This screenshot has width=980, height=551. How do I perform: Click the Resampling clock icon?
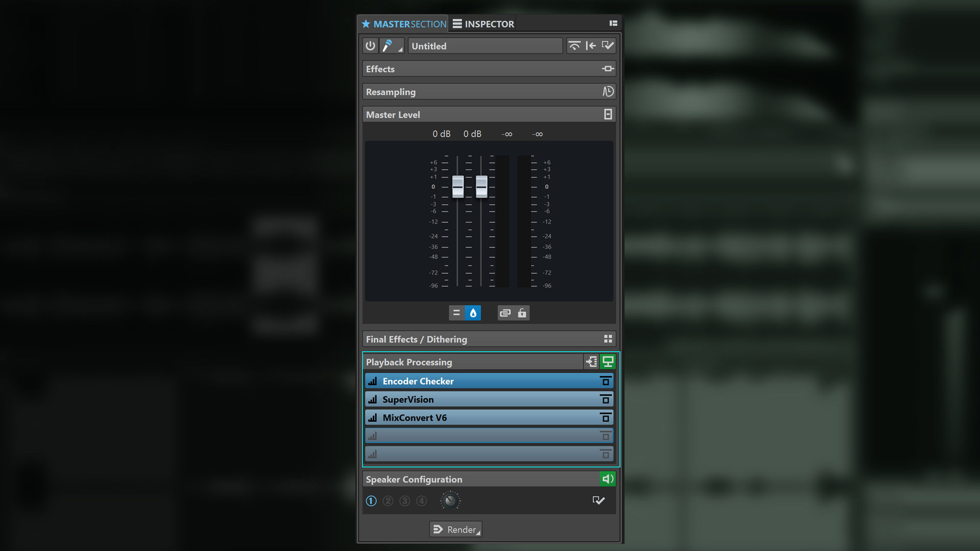click(x=607, y=91)
